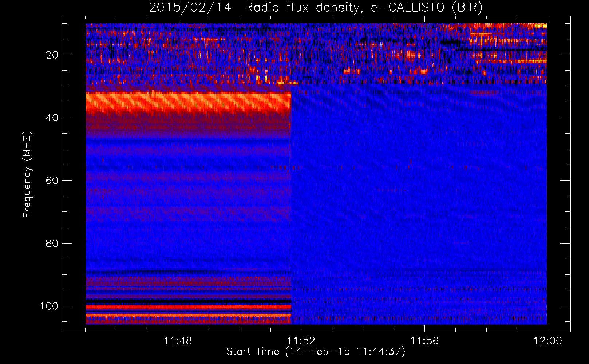
Task: Click the time axis label '11:52'
Action: coord(301,341)
